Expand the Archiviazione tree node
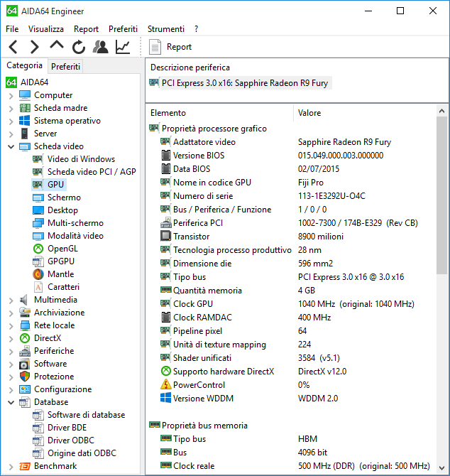 point(11,313)
